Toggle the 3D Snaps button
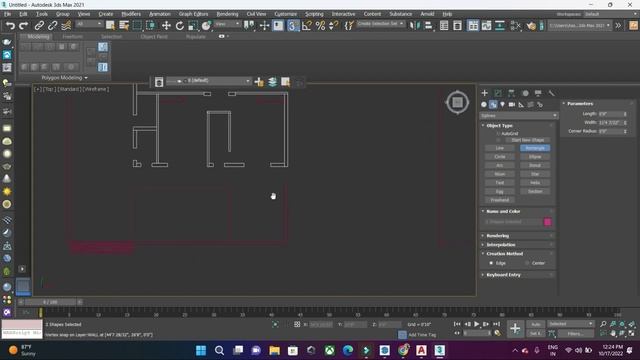The width and height of the screenshot is (640, 360). (x=292, y=26)
